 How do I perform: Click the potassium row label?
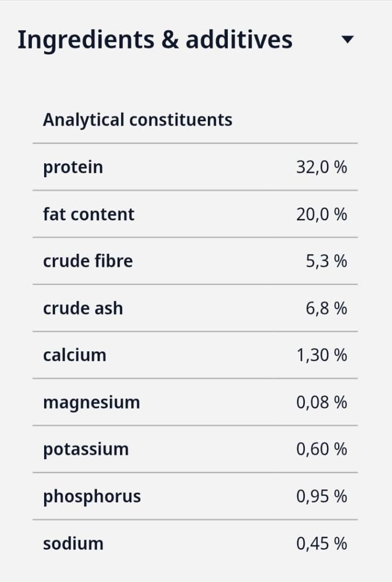point(86,449)
